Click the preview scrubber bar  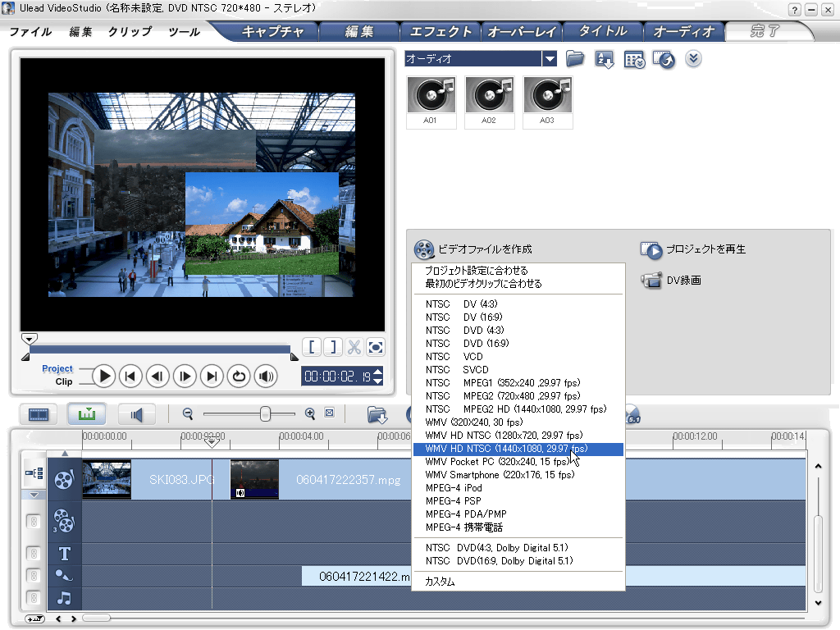click(x=160, y=349)
